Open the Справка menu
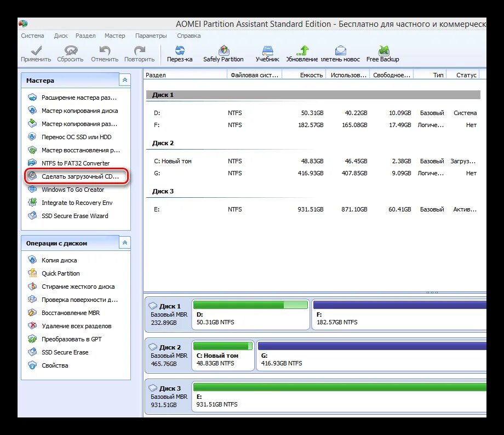Screen dimensions: 504x435 coord(188,36)
